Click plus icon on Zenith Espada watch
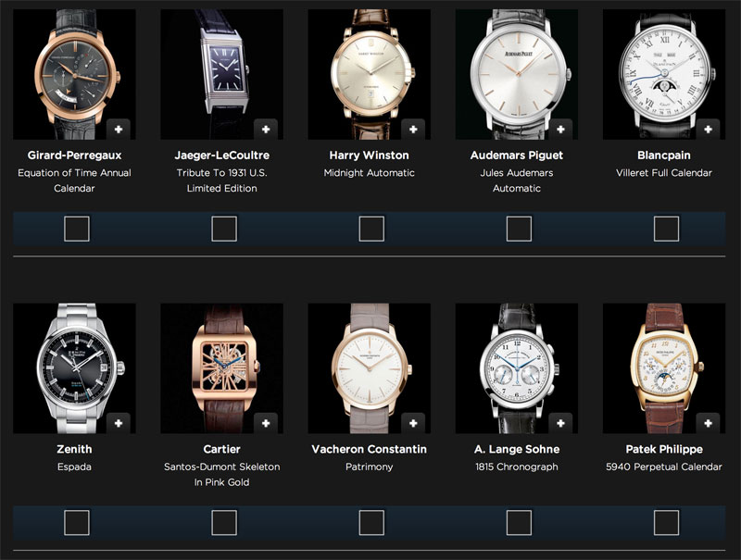The width and height of the screenshot is (741, 560). (x=119, y=423)
